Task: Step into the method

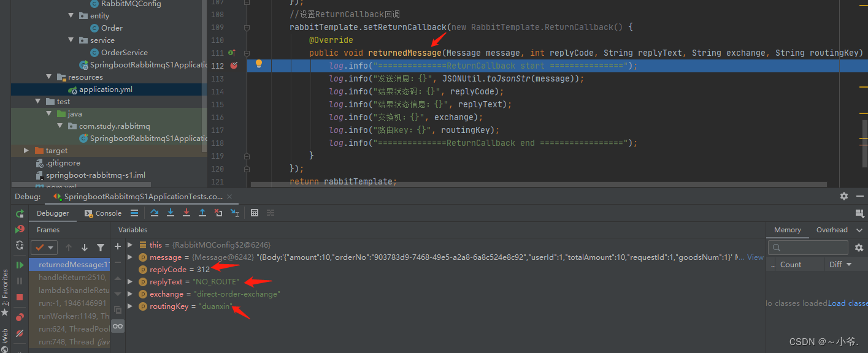Action: 171,213
